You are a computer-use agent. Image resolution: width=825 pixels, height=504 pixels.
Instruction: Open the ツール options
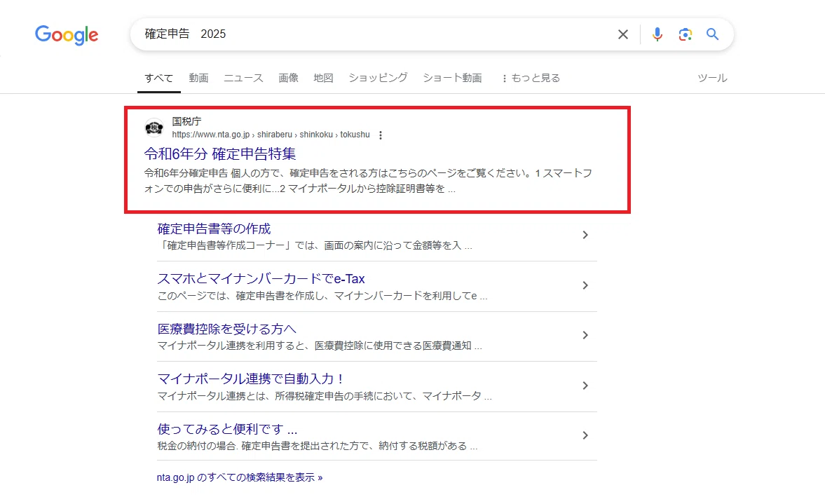712,78
